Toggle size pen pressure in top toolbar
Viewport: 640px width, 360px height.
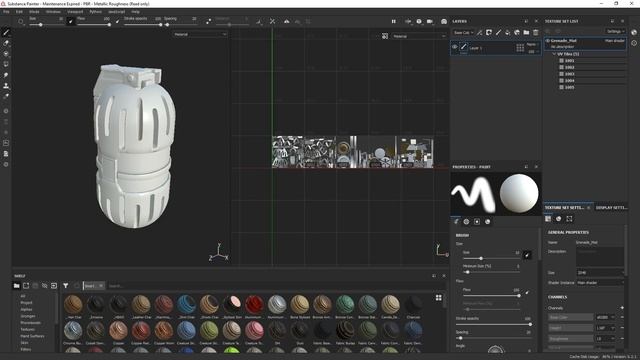point(71,21)
